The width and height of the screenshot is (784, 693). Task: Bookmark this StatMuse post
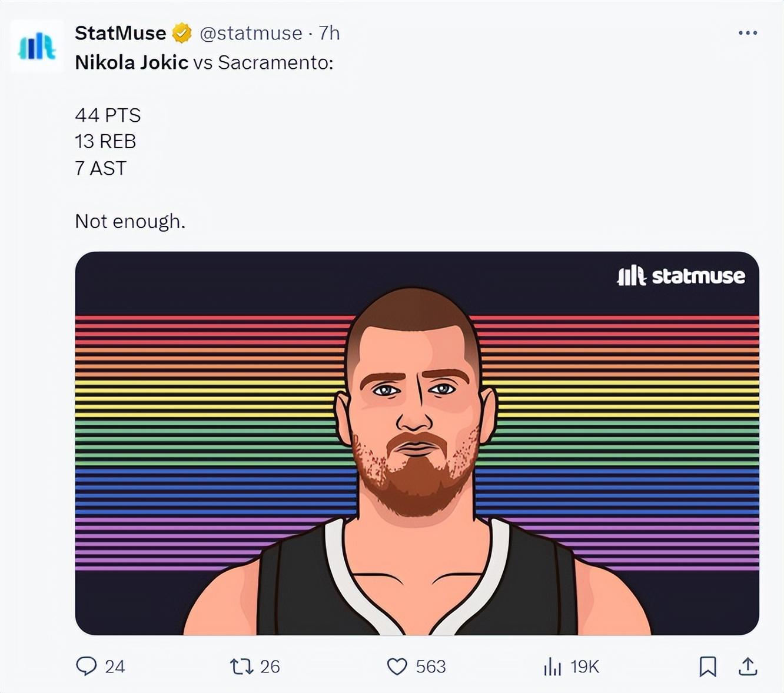tap(707, 666)
